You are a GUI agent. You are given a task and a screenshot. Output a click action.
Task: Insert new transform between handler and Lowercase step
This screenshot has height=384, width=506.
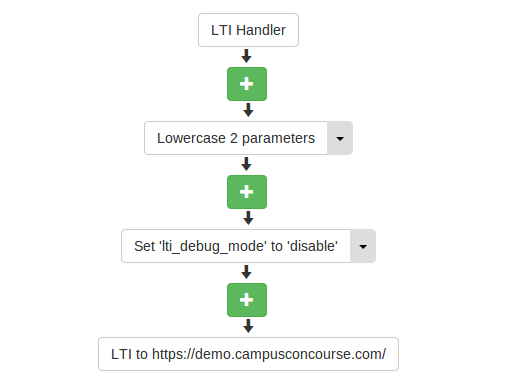coord(247,84)
